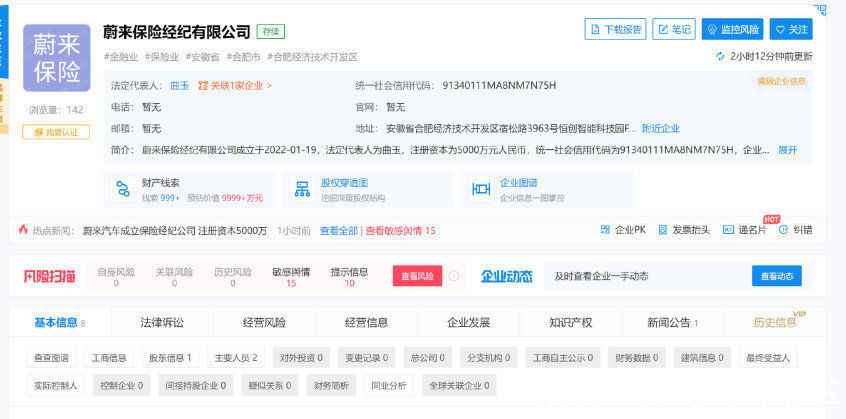Expand the company 简介 with 展开
Viewport: 846px width, 419px height.
click(x=787, y=150)
